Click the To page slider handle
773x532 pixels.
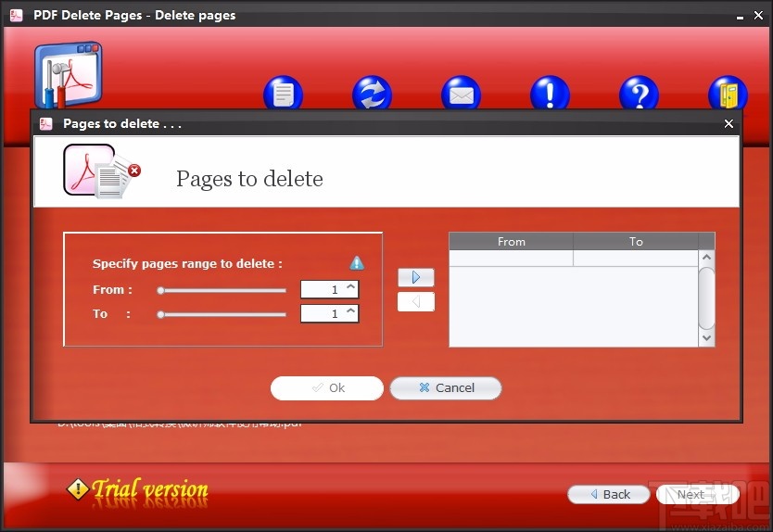(160, 314)
